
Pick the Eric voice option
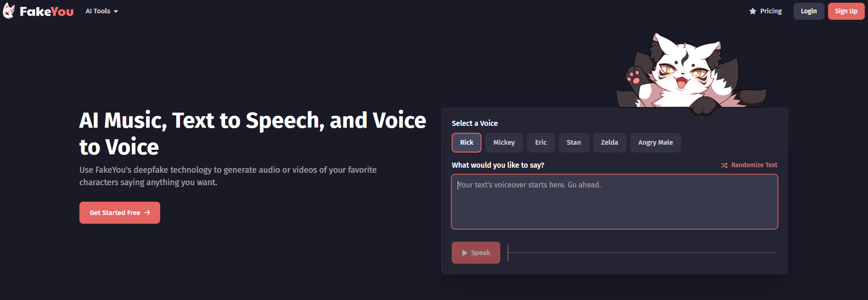[541, 142]
